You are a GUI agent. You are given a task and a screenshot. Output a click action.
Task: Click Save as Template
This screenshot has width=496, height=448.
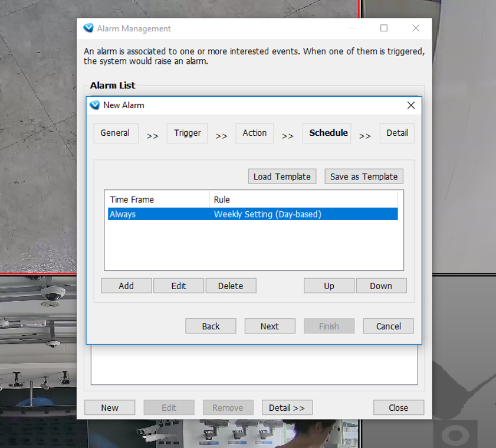pos(363,176)
